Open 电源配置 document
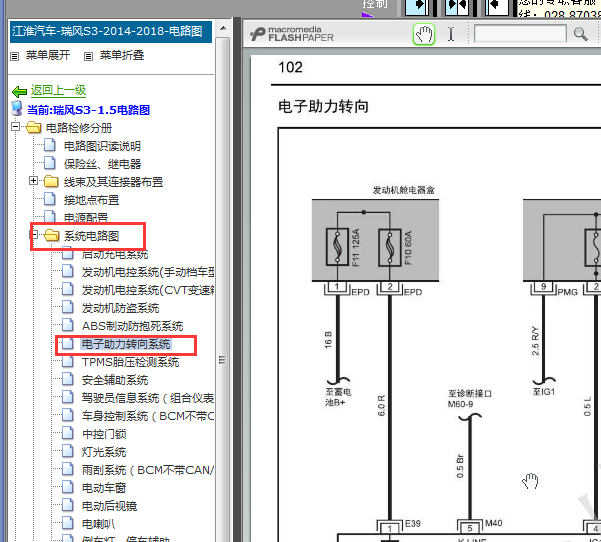Screen dimensions: 601x542 (86, 217)
